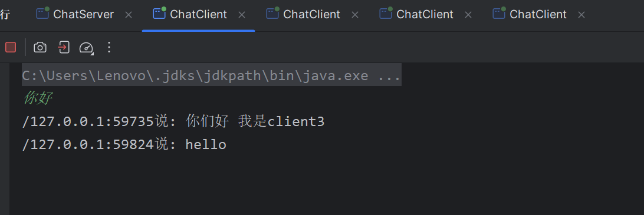
Task: Expand the folded java.exe command line
Action: (x=212, y=75)
